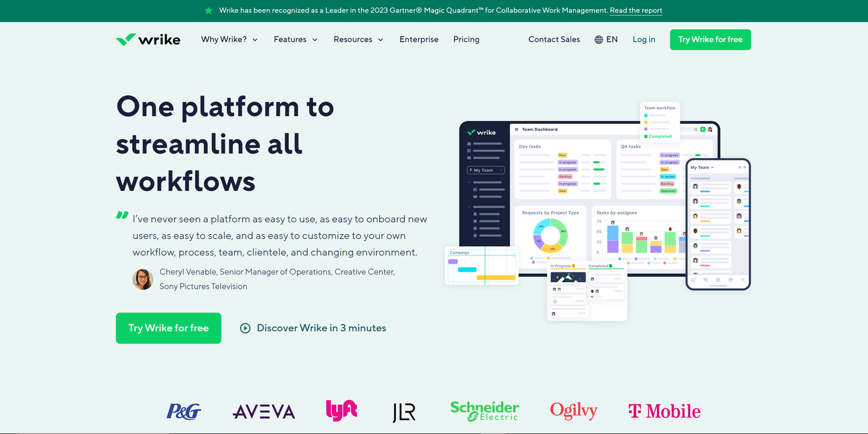The height and width of the screenshot is (434, 868).
Task: Open the Read the report link
Action: pyautogui.click(x=636, y=10)
